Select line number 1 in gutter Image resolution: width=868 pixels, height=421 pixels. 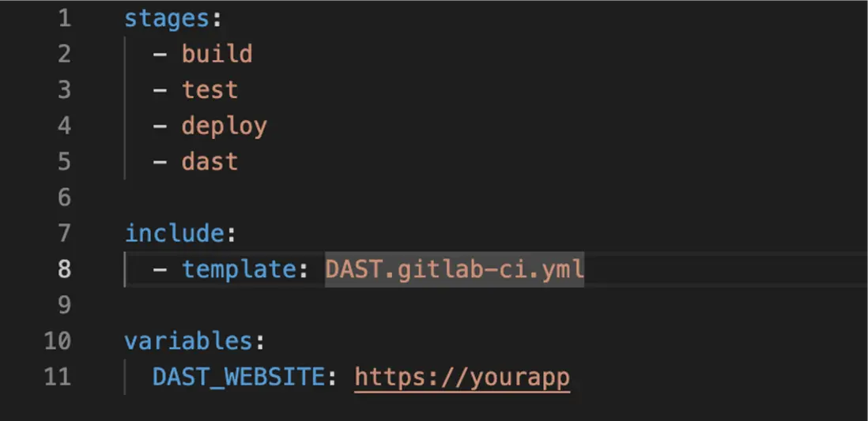pyautogui.click(x=64, y=18)
